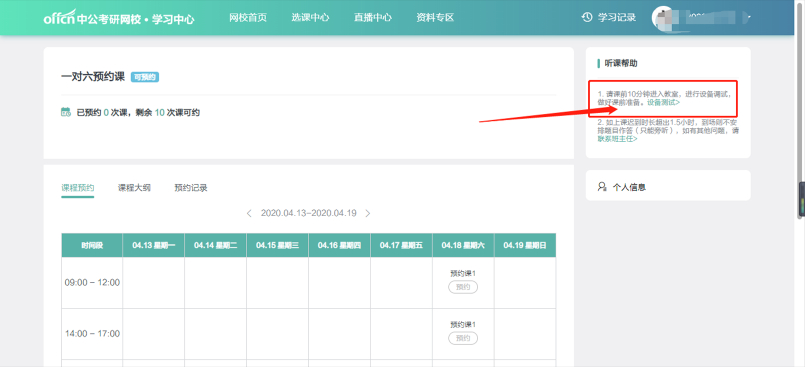
Task: Click the 14:00 – 17:00 time slot cell
Action: 92,334
